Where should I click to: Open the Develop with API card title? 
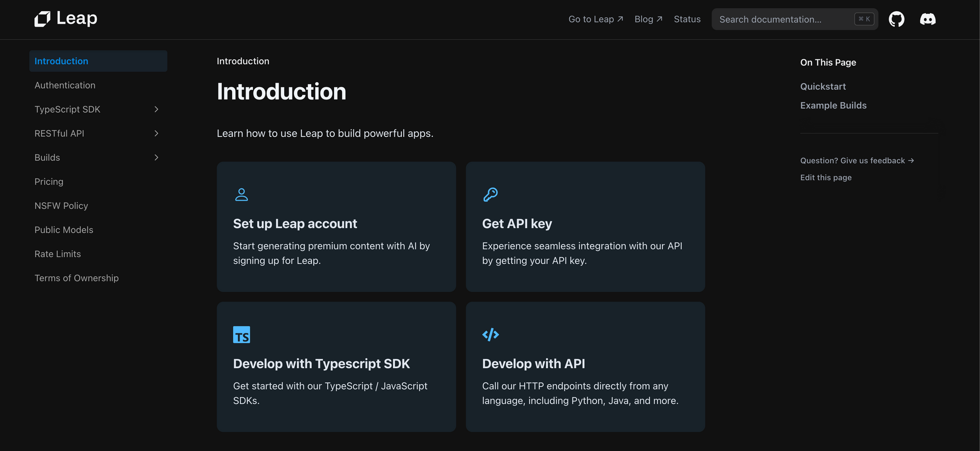(x=534, y=364)
